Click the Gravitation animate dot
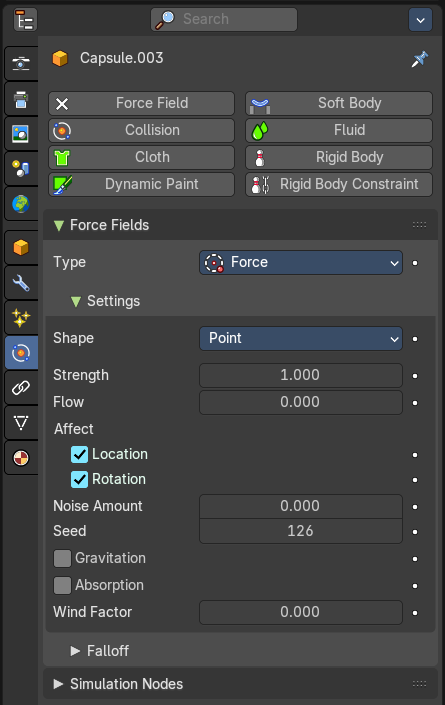Screen dimensions: 445x705 point(415,559)
